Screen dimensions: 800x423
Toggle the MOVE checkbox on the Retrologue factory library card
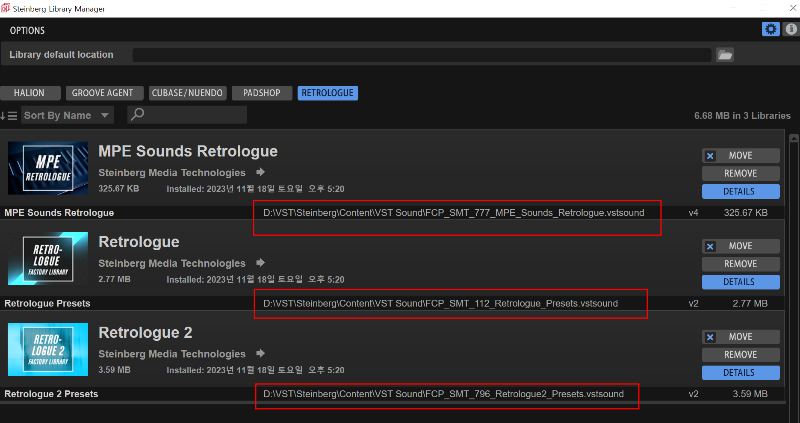point(710,246)
